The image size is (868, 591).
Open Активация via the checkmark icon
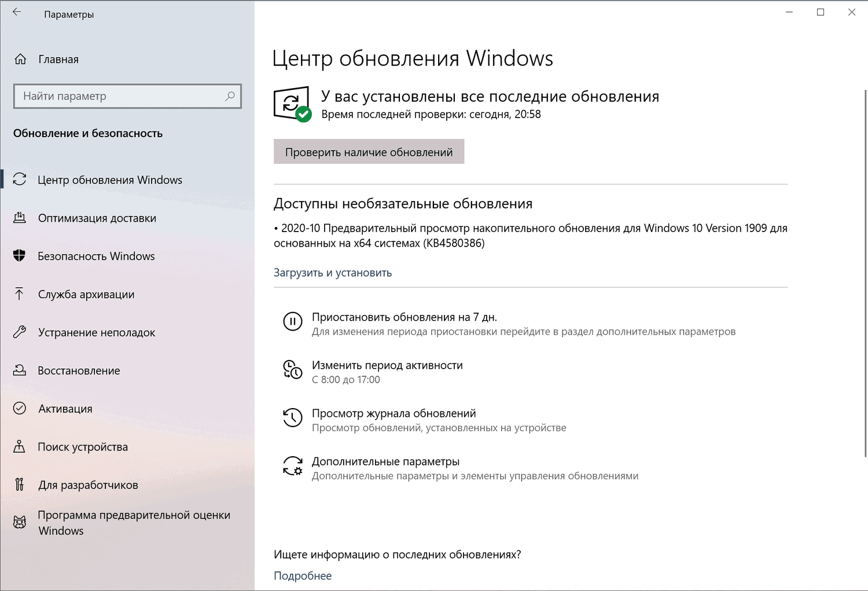point(20,408)
